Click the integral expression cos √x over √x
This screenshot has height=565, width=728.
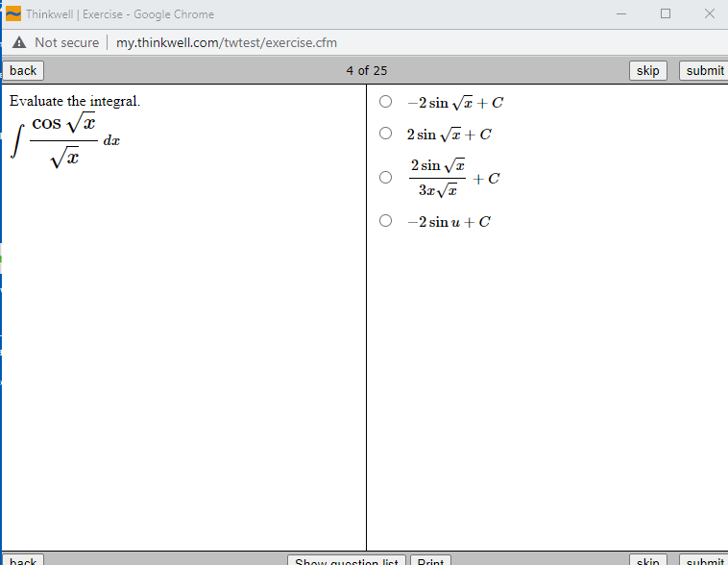click(65, 140)
